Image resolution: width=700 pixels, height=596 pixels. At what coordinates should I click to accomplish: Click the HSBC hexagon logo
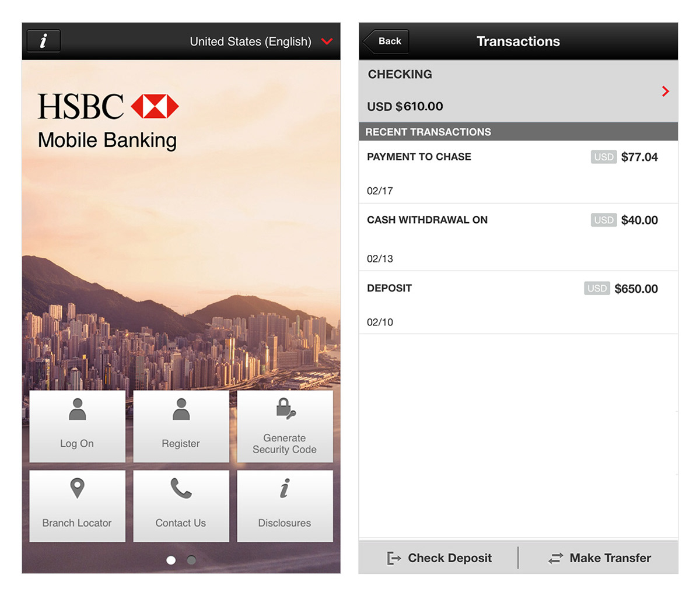[x=155, y=106]
